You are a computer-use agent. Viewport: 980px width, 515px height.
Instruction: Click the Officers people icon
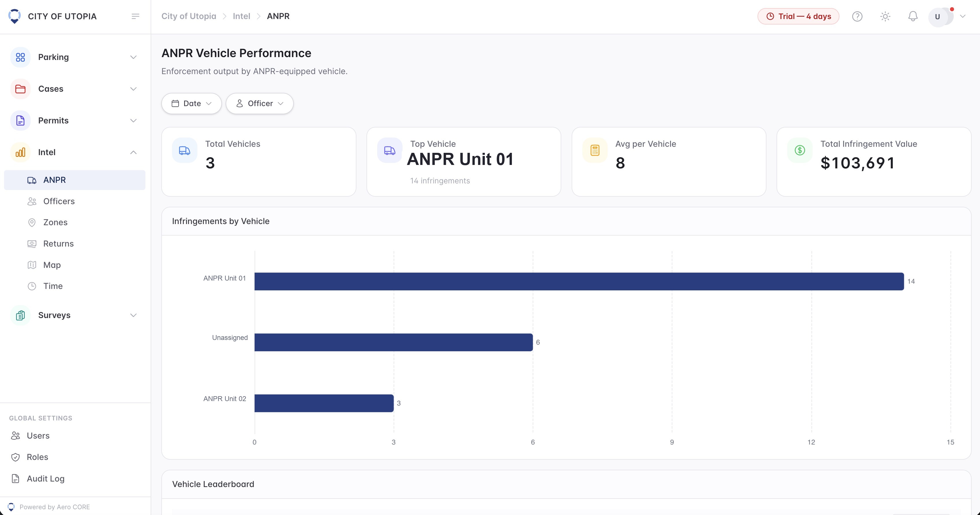32,202
